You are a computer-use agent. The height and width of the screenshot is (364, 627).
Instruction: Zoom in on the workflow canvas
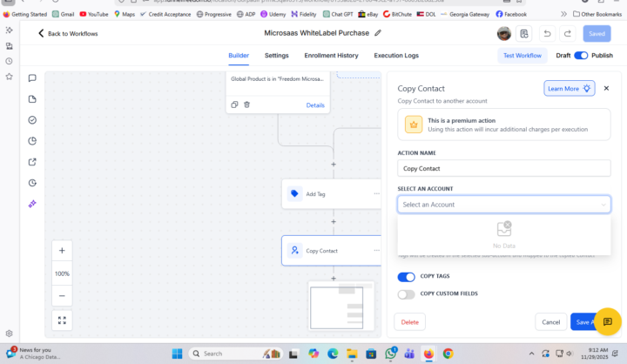point(62,251)
